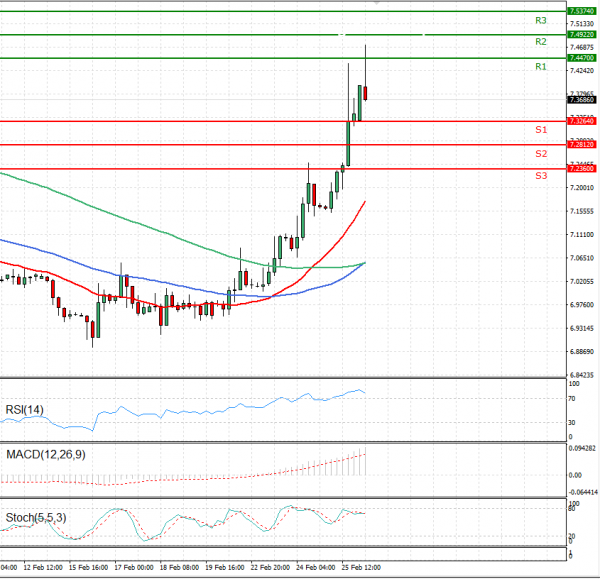
Task: Click the 7.46875 price axis label
Action: 582,47
